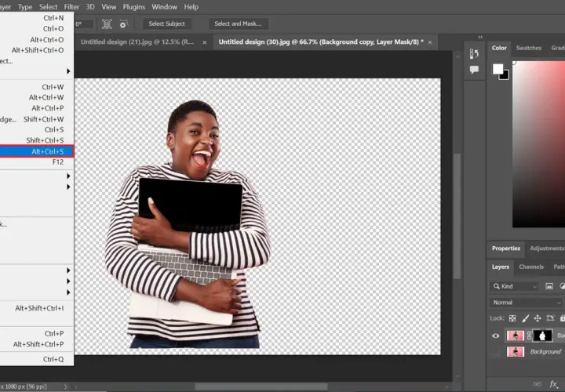Switch to Untitled design (21).jpg document tab

tap(137, 42)
